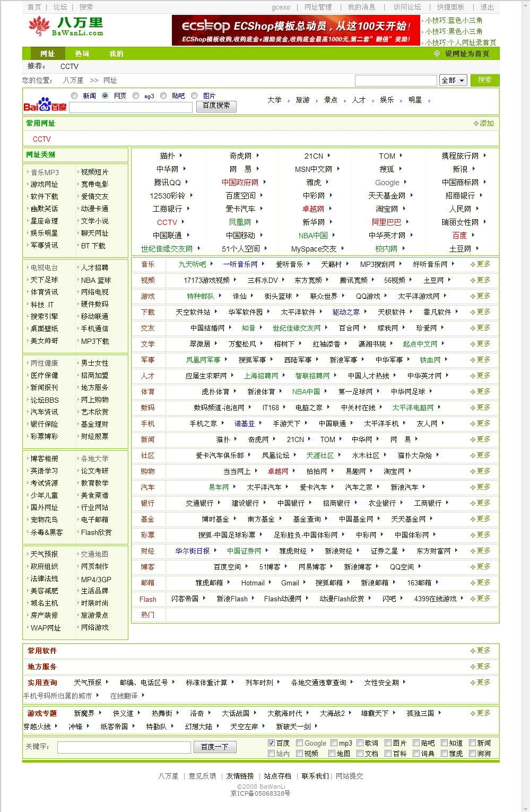Click the 八万里 BaWanLi logo

(x=66, y=27)
